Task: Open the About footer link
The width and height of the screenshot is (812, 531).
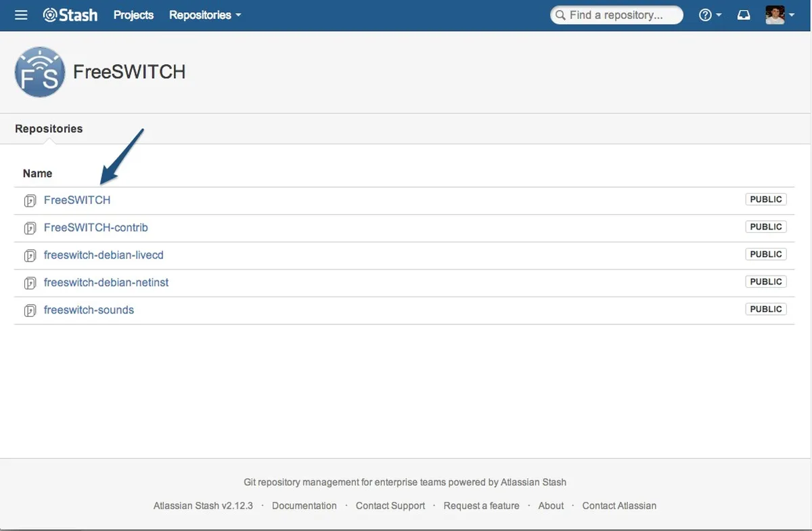Action: coord(551,505)
